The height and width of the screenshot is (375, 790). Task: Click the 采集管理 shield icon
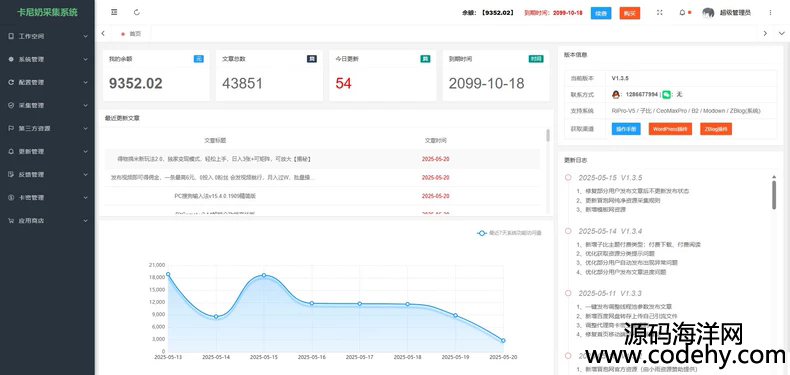[11, 105]
